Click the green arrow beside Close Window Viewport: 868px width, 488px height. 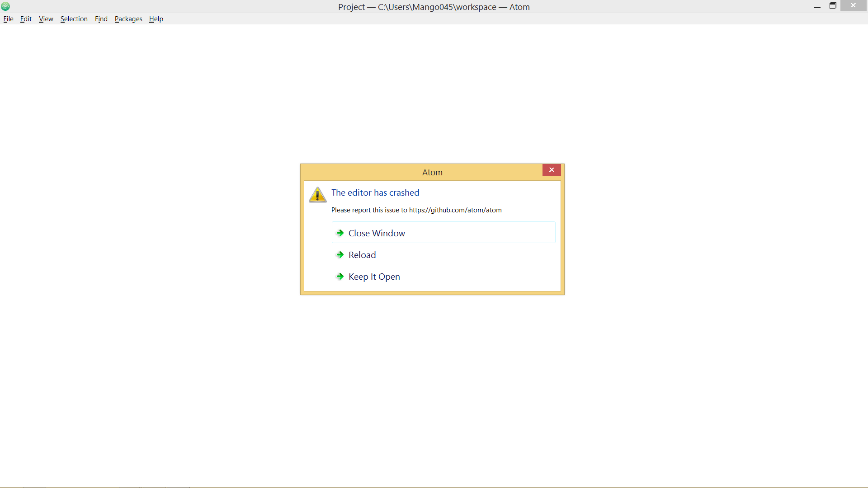coord(340,233)
